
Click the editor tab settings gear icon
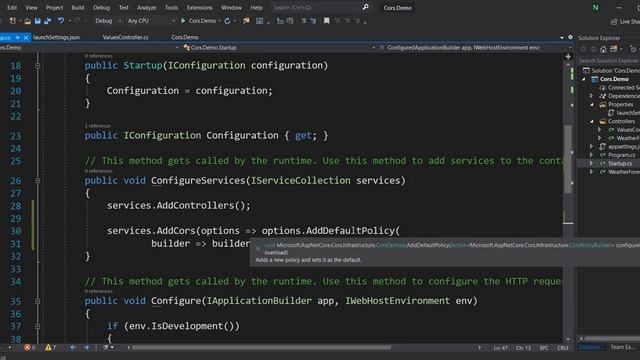pyautogui.click(x=570, y=37)
